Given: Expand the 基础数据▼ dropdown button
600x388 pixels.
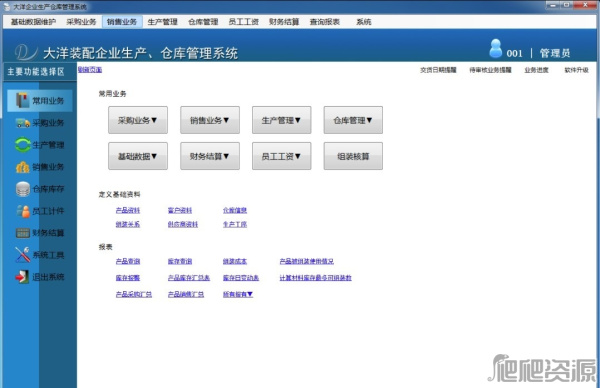Looking at the screenshot, I should click(x=138, y=156).
